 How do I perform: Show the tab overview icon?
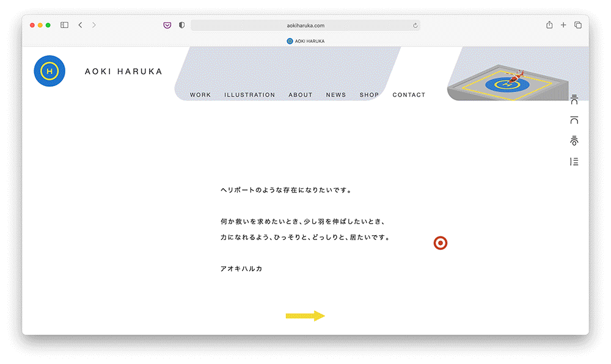coord(578,25)
